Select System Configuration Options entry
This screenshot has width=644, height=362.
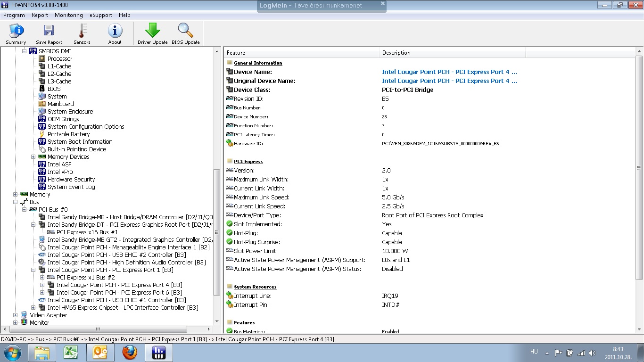[86, 126]
